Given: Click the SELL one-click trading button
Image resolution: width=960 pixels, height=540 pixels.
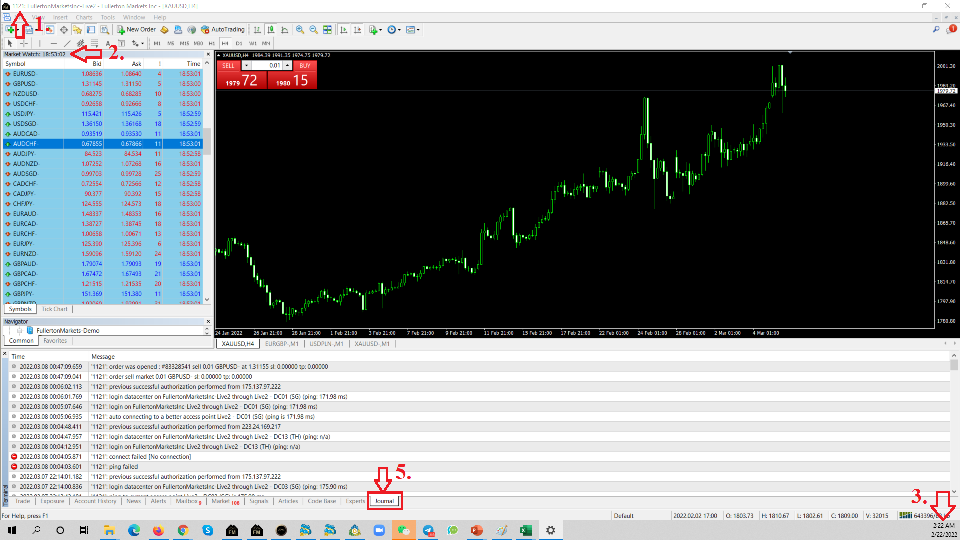Looking at the screenshot, I should [x=228, y=66].
